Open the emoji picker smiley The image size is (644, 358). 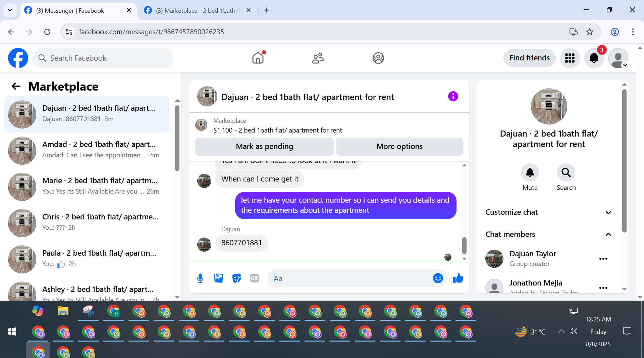tap(438, 278)
